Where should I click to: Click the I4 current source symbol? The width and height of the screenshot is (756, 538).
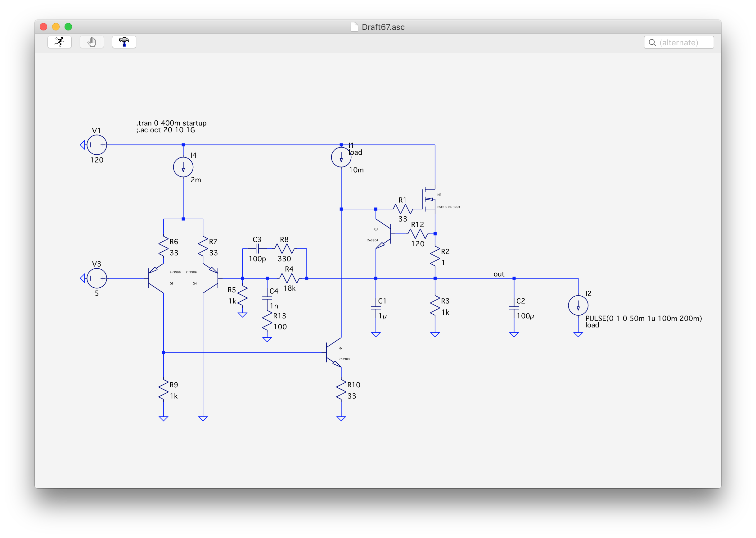[x=183, y=167]
